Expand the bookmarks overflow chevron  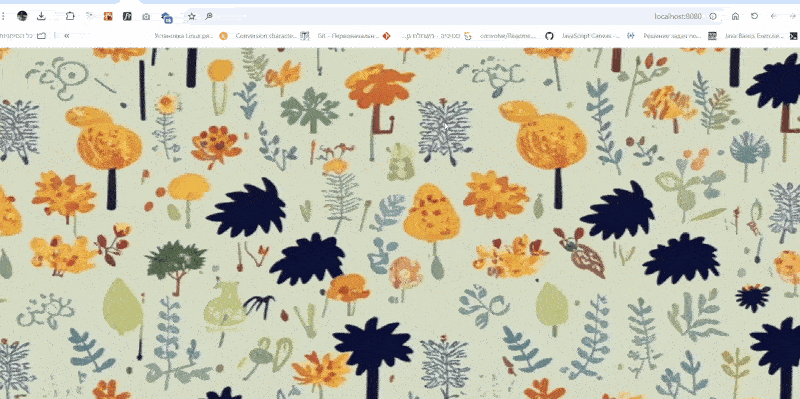66,36
